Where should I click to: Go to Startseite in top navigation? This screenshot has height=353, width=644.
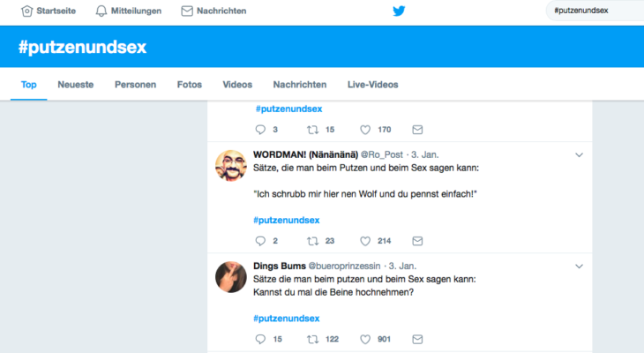pos(49,11)
